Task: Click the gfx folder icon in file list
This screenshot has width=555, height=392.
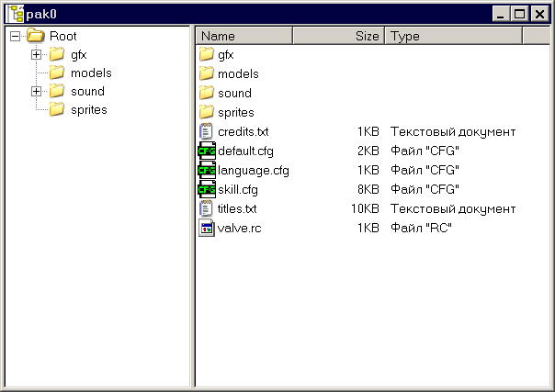Action: 207,54
